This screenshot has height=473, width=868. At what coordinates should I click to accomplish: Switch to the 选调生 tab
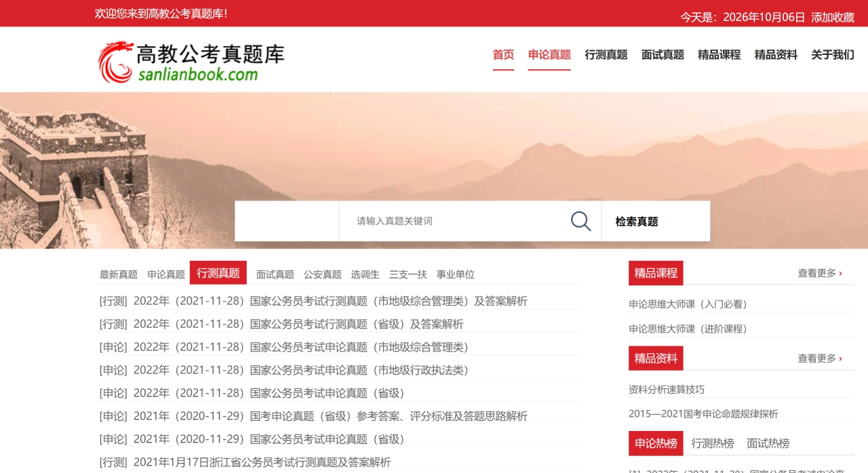click(x=365, y=274)
